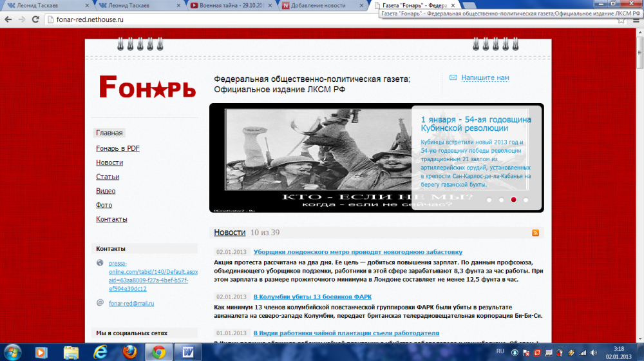Bookmark this page with the star icon
Image resolution: width=644 pixels, height=361 pixels.
pos(621,21)
